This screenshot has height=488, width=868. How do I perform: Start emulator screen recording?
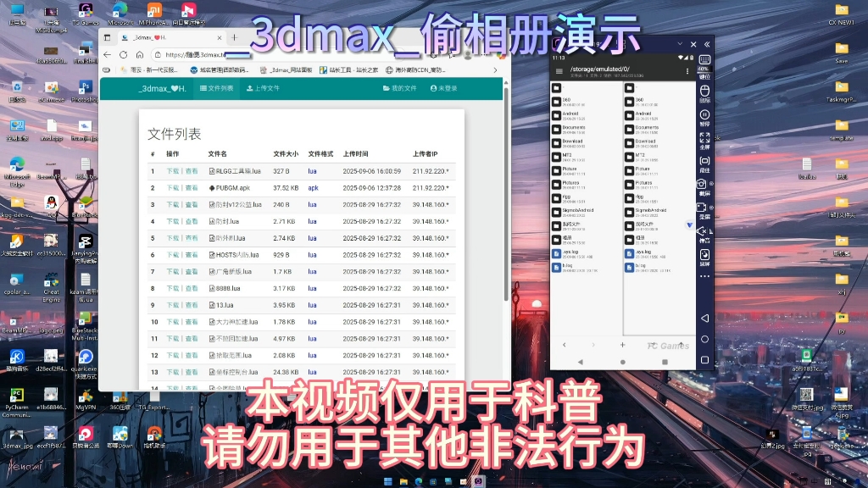pos(702,208)
